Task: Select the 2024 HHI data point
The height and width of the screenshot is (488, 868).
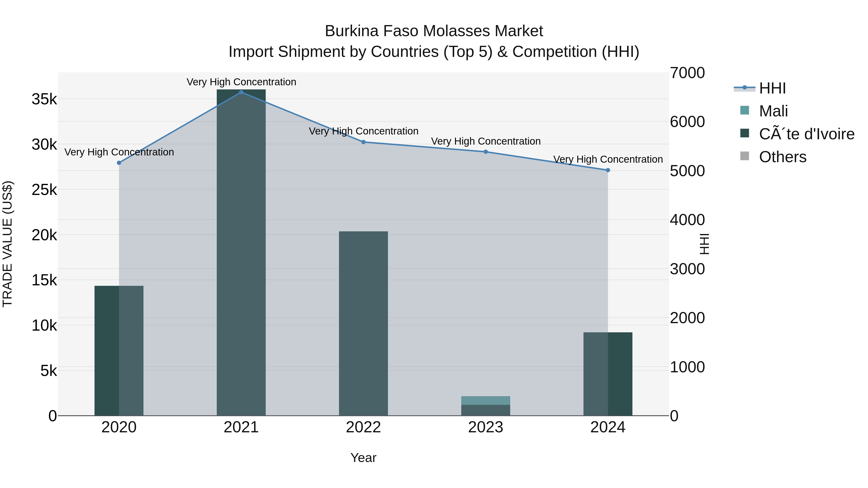Action: click(x=608, y=170)
